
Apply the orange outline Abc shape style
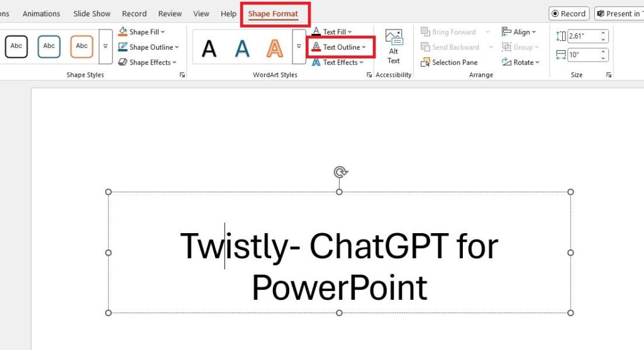point(82,46)
